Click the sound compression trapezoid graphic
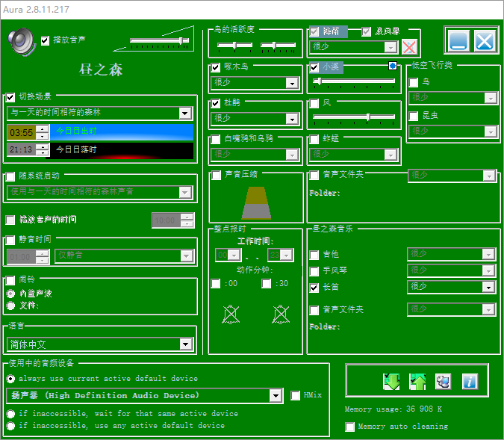The width and height of the screenshot is (504, 440). (x=256, y=203)
